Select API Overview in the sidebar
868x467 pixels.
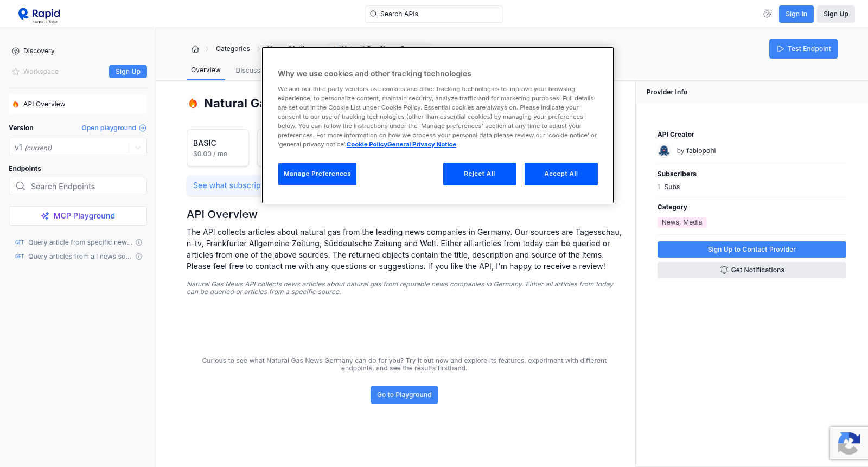click(x=78, y=104)
